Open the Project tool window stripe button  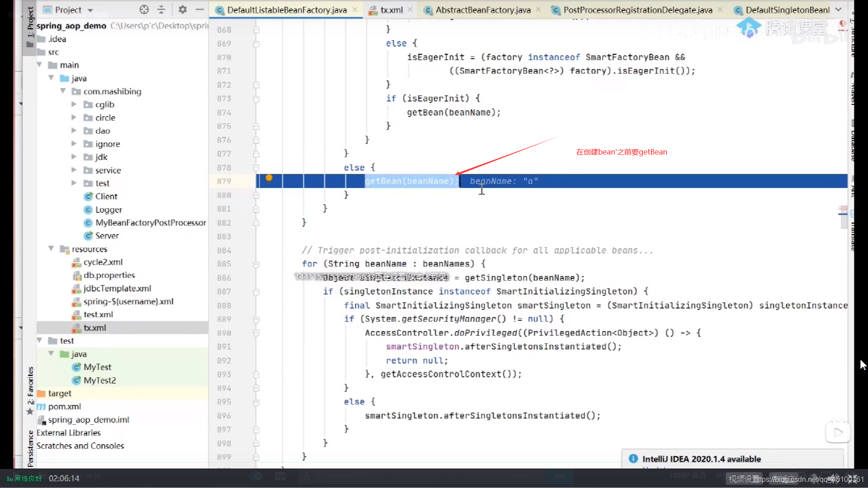point(30,27)
